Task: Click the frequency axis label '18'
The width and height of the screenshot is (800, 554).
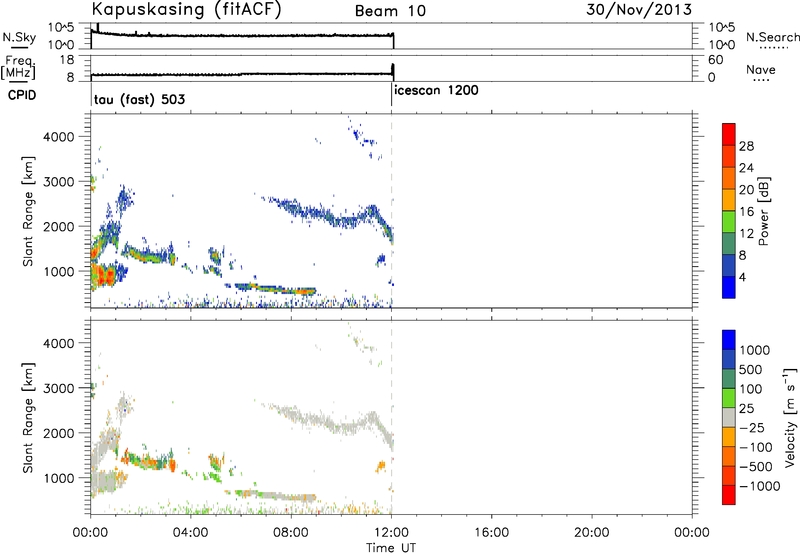Action: click(67, 60)
